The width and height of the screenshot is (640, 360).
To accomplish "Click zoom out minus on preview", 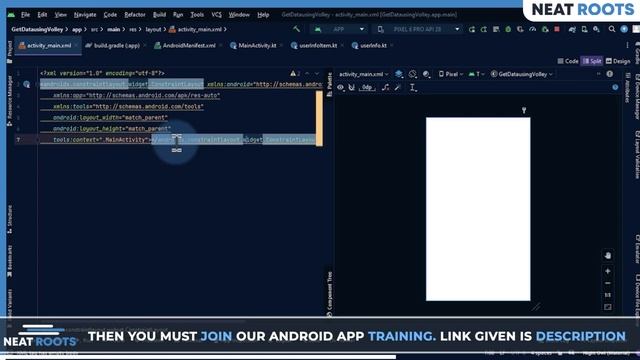I will [607, 283].
